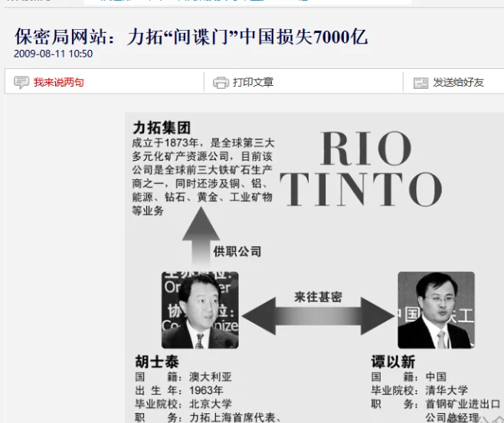The image size is (504, 423).
Task: Click the 清华大学 text
Action: click(447, 391)
